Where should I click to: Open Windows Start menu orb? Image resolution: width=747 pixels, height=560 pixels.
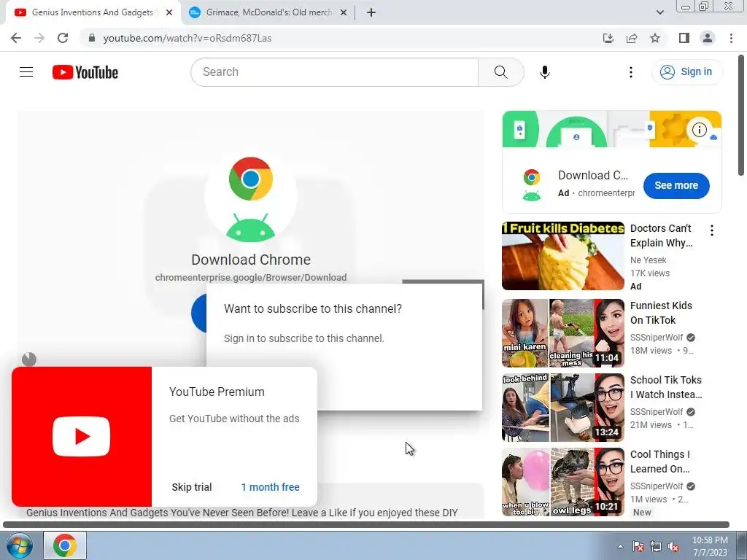(x=20, y=545)
